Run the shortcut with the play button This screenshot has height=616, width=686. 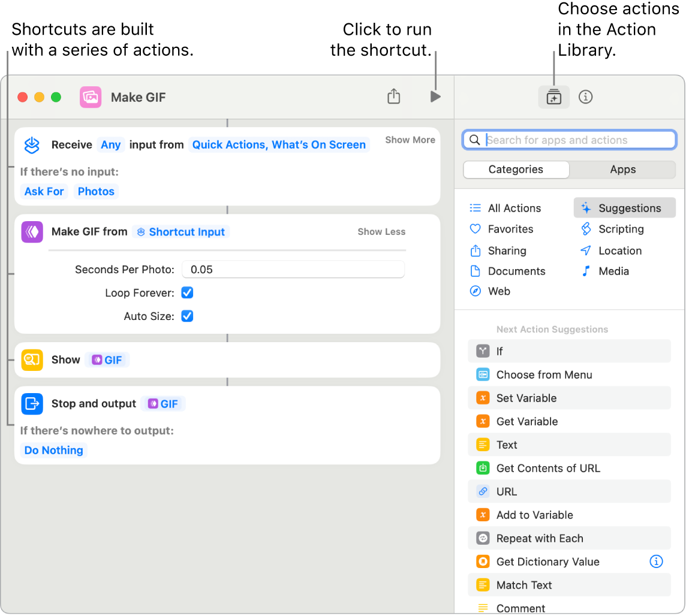[434, 96]
